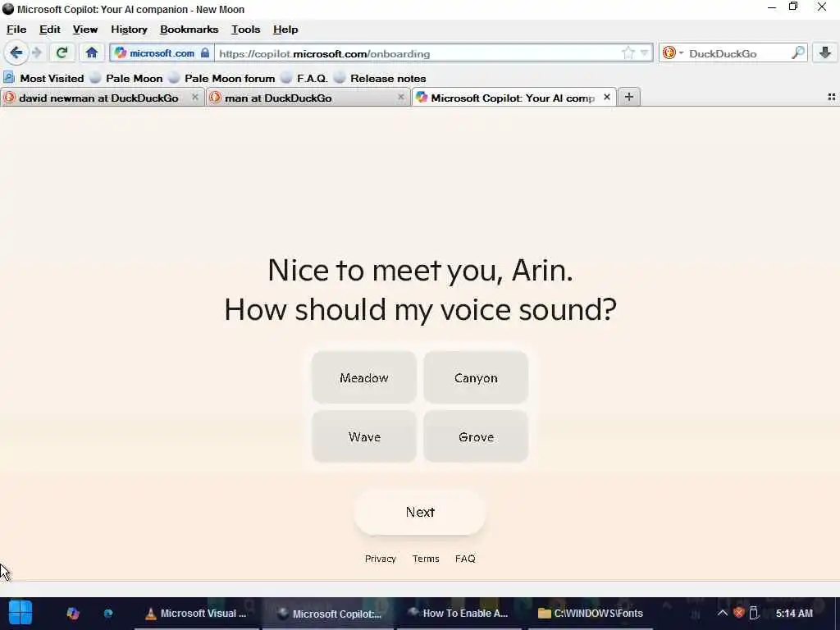This screenshot has height=630, width=840.
Task: Click the list all tabs icon
Action: pyautogui.click(x=832, y=97)
